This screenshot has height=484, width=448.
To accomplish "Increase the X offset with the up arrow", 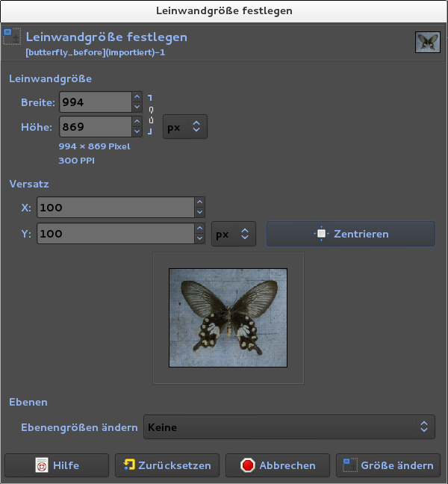I will [199, 202].
